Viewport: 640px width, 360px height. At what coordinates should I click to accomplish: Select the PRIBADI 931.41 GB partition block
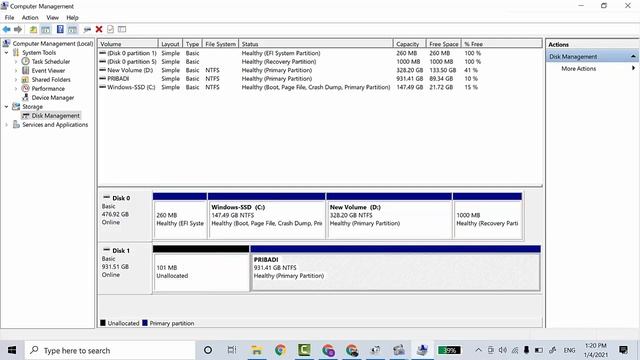click(396, 269)
